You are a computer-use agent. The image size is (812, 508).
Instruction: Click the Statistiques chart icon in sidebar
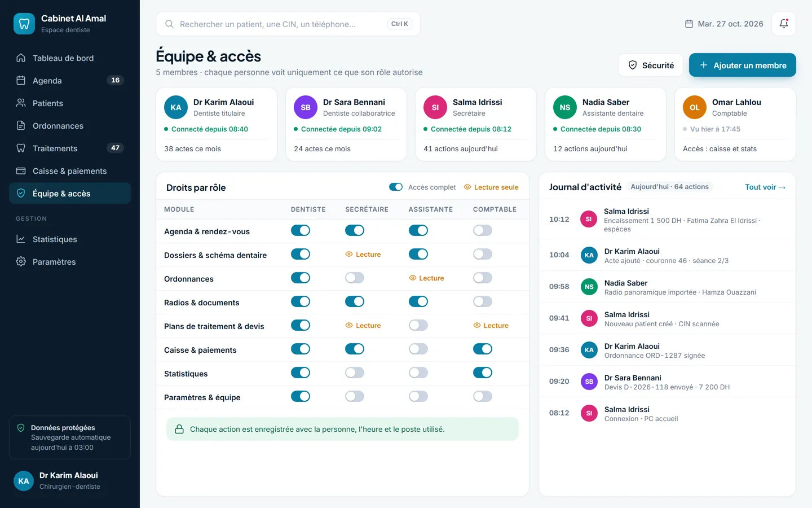(x=21, y=239)
